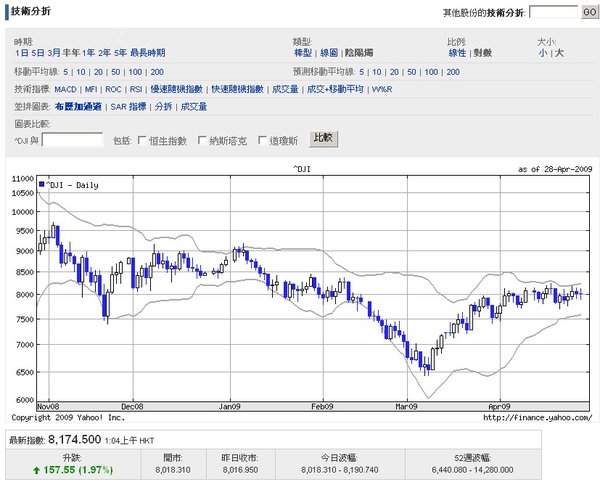The image size is (600, 490).
Task: Select 50 under 預測移動平均線
Action: (x=412, y=72)
